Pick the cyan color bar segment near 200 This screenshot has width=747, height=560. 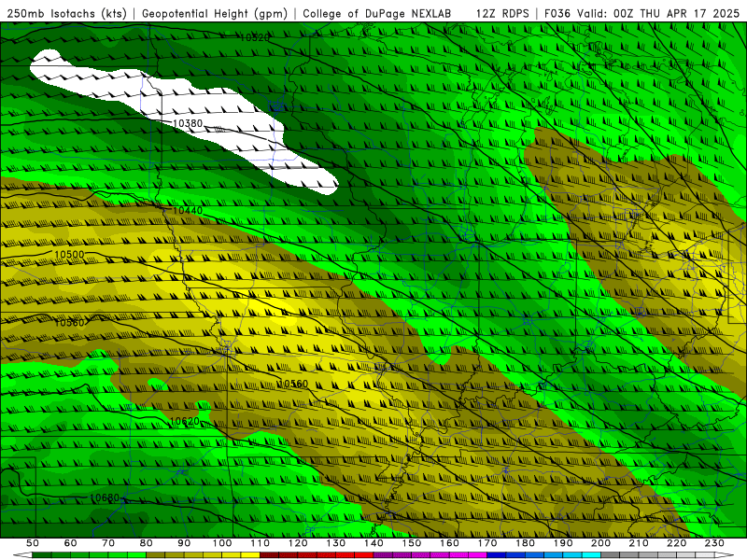click(591, 555)
